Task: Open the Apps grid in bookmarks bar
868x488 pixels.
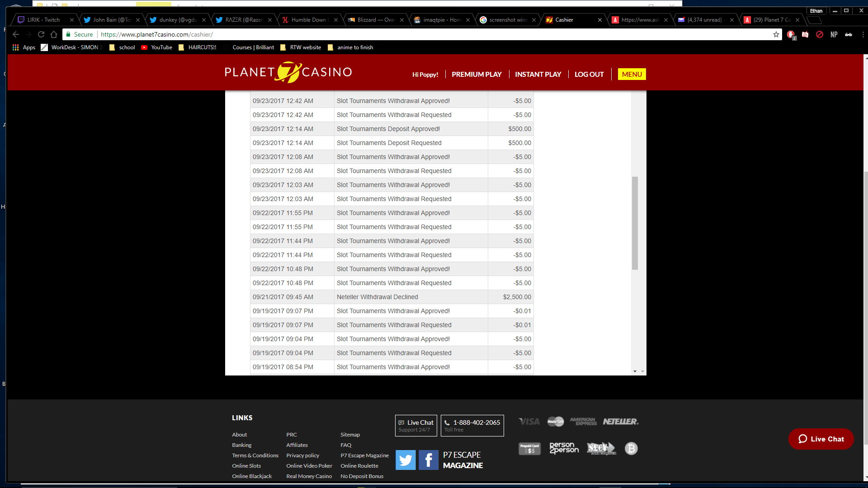Action: (x=24, y=47)
